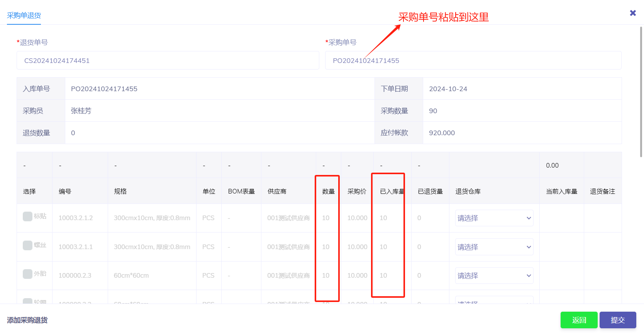
Task: Click the 采购单号 input field
Action: pyautogui.click(x=473, y=61)
